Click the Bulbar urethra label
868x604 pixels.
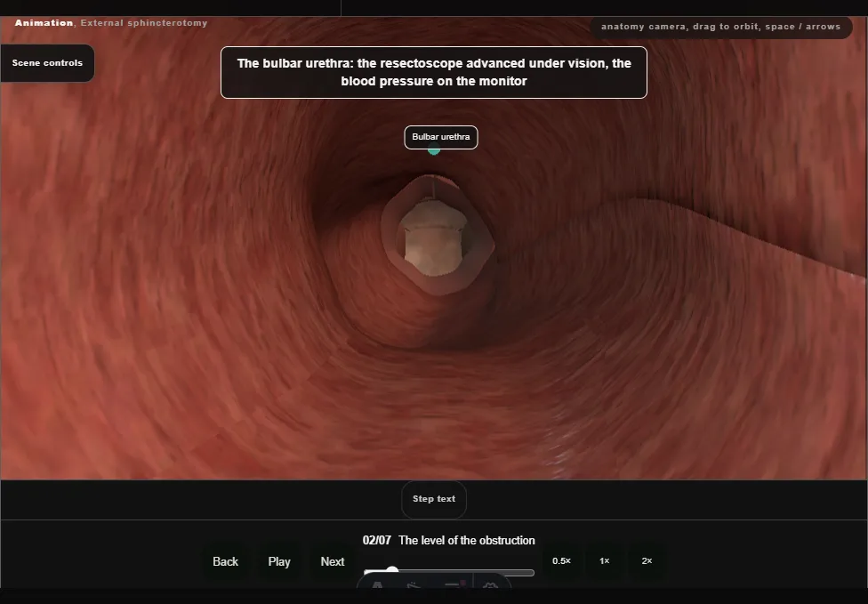pyautogui.click(x=440, y=137)
